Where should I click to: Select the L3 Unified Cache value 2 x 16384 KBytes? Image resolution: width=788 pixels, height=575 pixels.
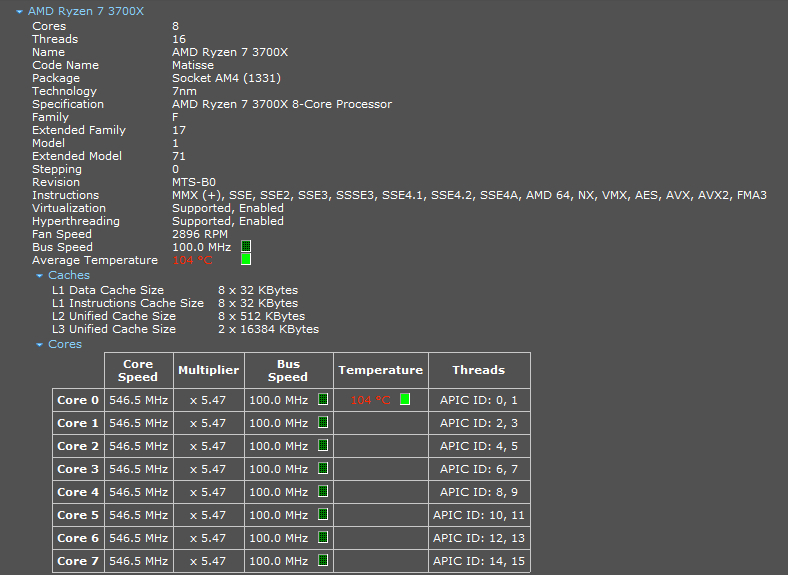point(268,329)
